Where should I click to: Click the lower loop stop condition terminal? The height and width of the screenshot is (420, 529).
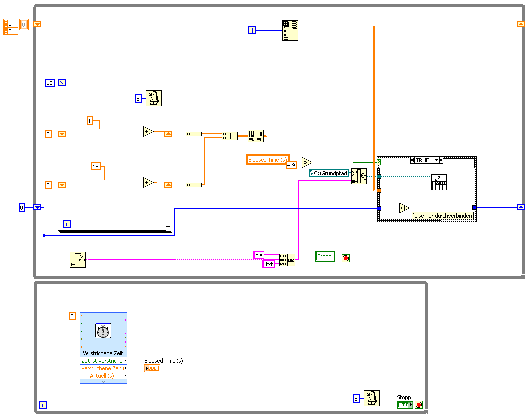click(x=419, y=405)
